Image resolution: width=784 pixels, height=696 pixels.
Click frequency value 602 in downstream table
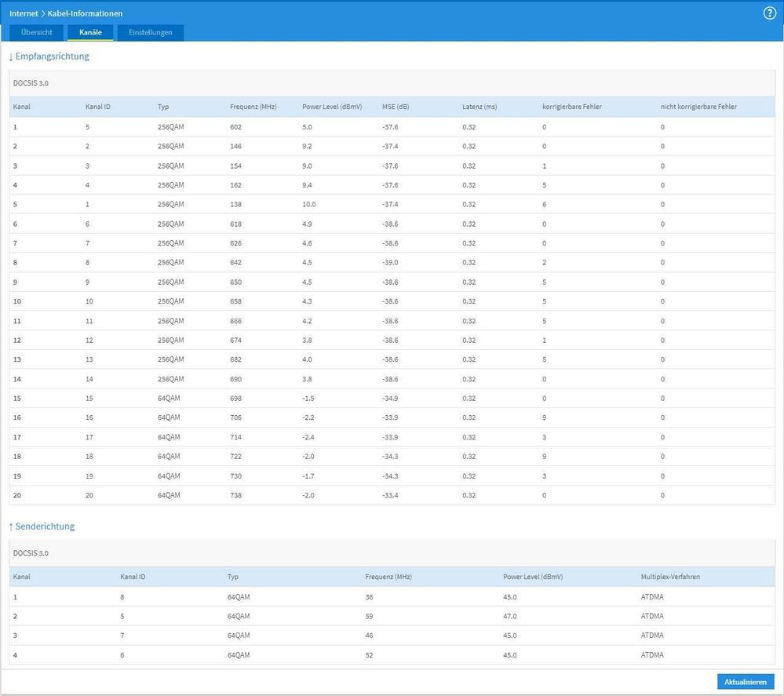pyautogui.click(x=235, y=127)
